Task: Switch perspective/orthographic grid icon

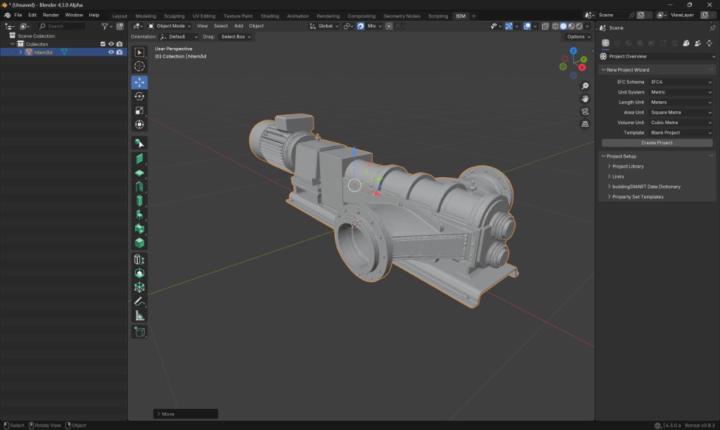Action: (585, 125)
